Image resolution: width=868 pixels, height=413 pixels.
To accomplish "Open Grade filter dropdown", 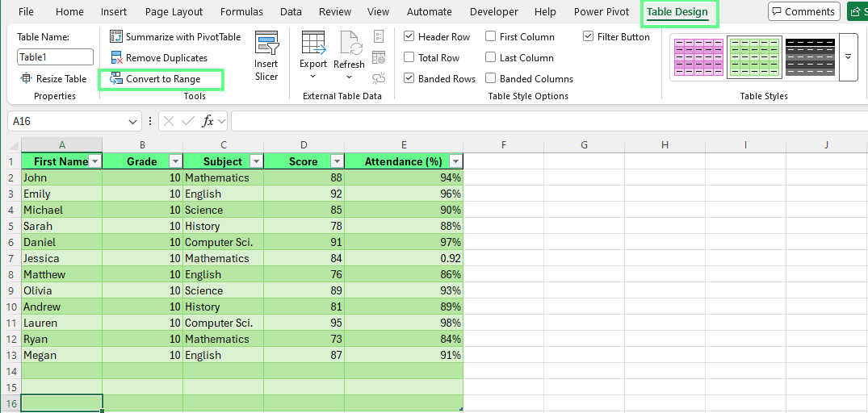I will point(175,161).
